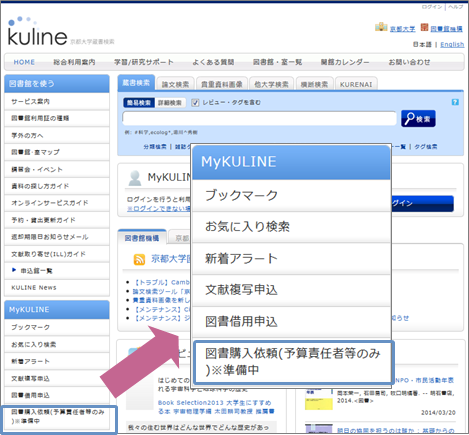
Task: Open the 京都大学 link
Action: coord(403,29)
